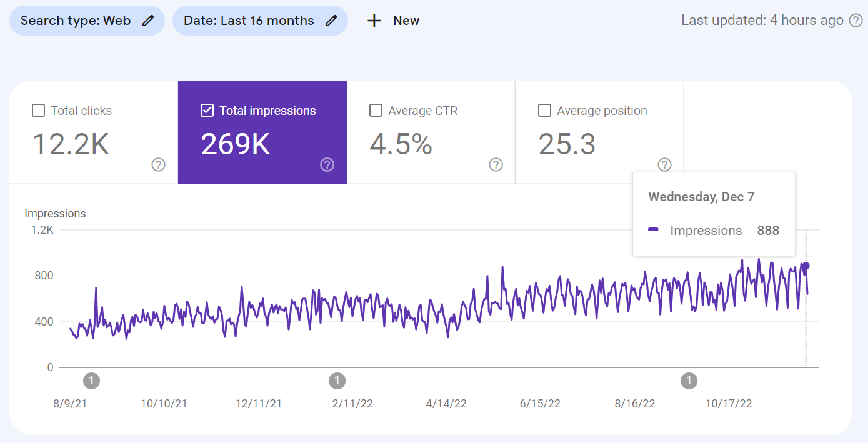
Task: Select the 4.5% average CTR value
Action: (x=401, y=144)
